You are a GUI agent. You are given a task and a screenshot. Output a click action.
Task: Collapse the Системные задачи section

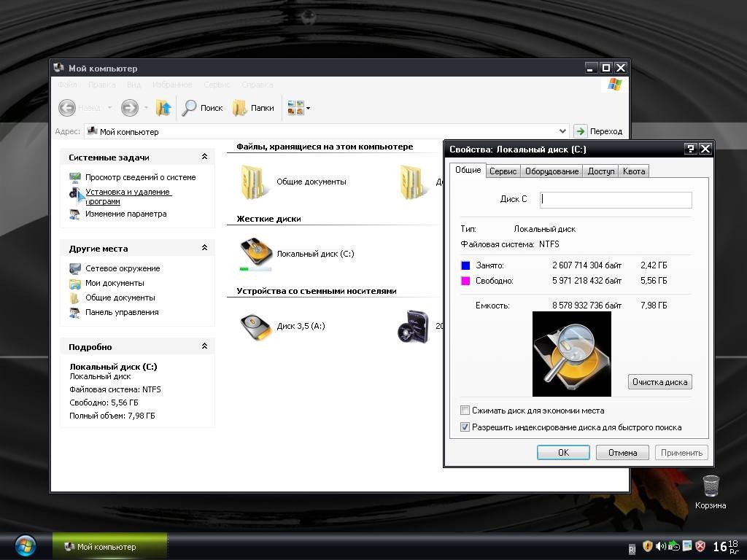pos(204,157)
